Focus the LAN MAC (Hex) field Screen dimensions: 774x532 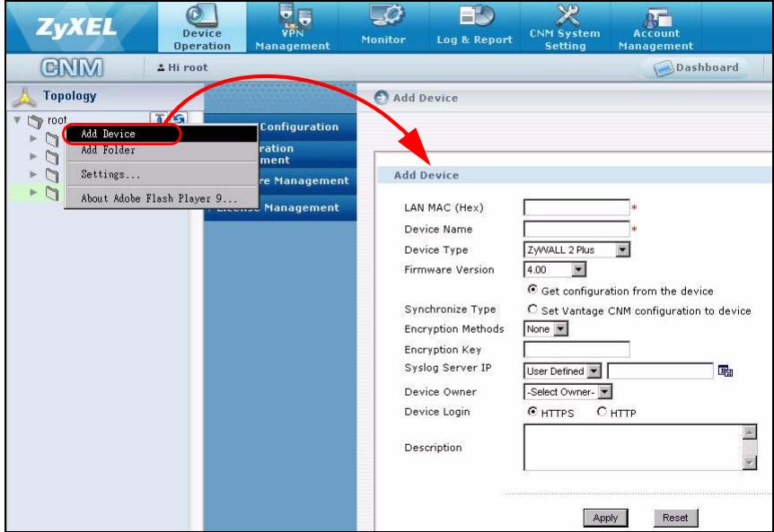point(576,207)
